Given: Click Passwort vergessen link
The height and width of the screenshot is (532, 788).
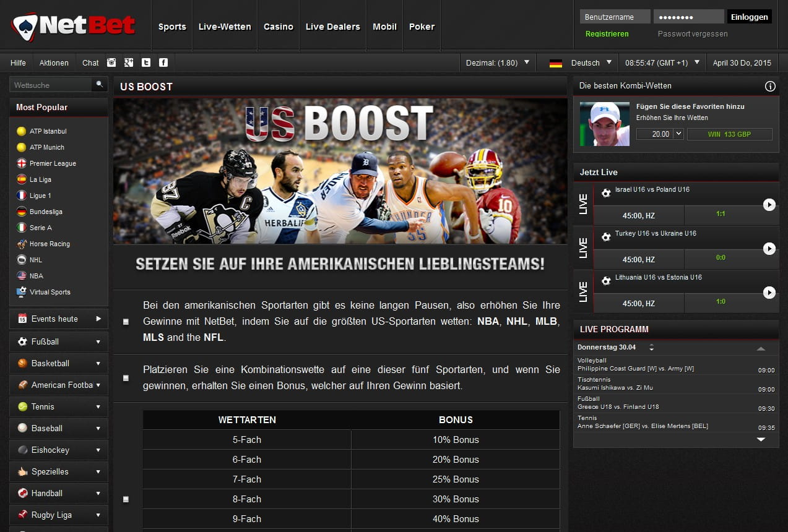Looking at the screenshot, I should pos(693,34).
